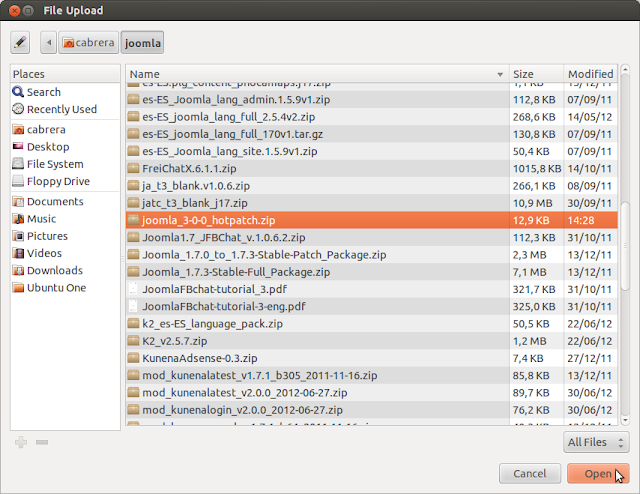This screenshot has width=640, height=494.
Task: Click the 27/12/11 modified date
Action: (x=589, y=358)
